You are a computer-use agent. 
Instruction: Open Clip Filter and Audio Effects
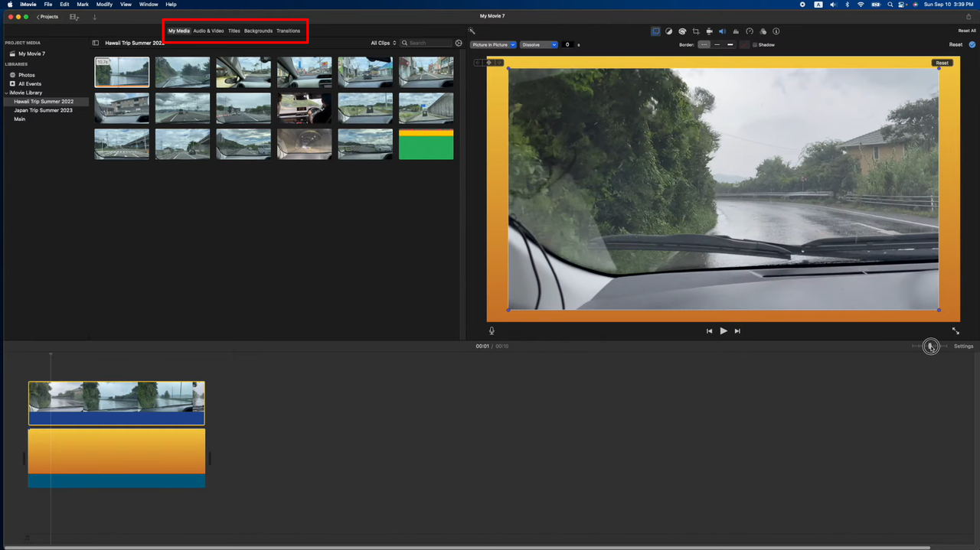tap(763, 31)
